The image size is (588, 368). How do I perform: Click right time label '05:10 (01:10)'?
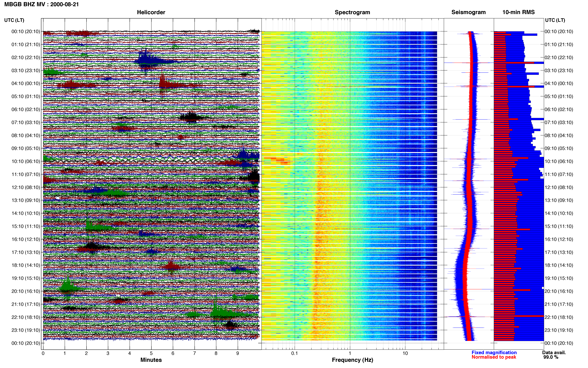559,96
